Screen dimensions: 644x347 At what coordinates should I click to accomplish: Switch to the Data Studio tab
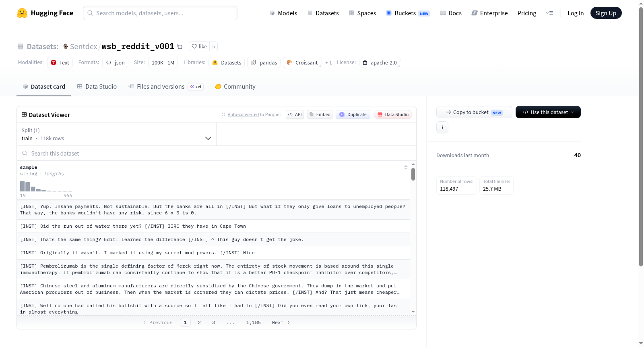pyautogui.click(x=97, y=87)
